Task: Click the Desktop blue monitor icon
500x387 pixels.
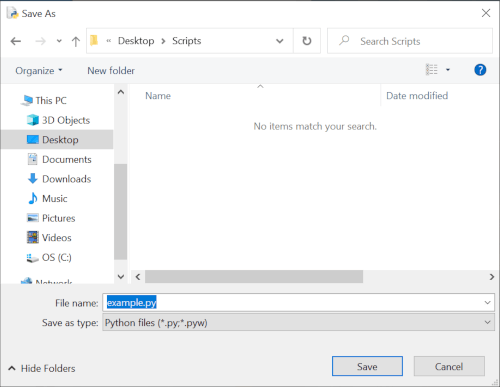Action: [x=33, y=139]
